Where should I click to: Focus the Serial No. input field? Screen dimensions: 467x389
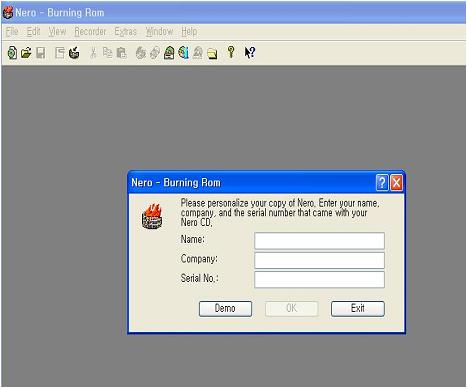[319, 279]
